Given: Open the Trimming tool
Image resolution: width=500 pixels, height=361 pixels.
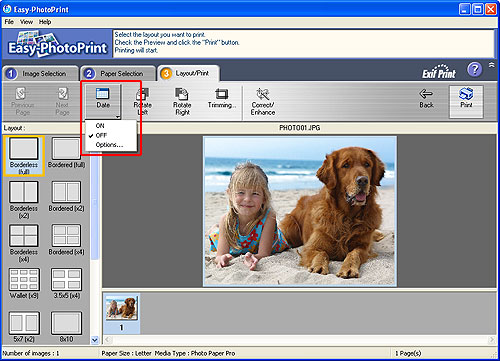Looking at the screenshot, I should pos(222,99).
